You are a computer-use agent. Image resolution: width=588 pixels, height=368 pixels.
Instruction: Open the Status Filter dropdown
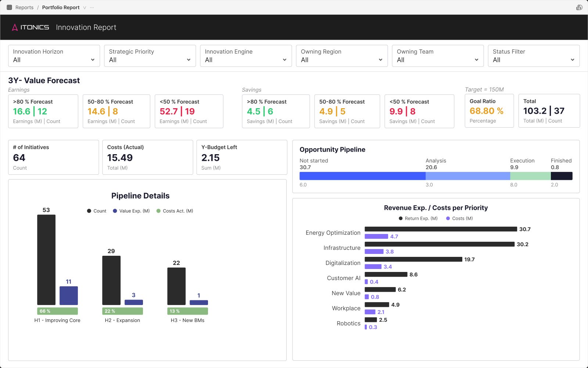pos(534,56)
